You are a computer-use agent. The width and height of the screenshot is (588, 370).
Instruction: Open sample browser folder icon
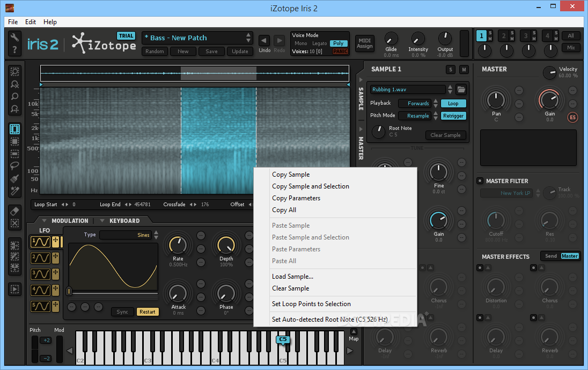click(x=461, y=89)
